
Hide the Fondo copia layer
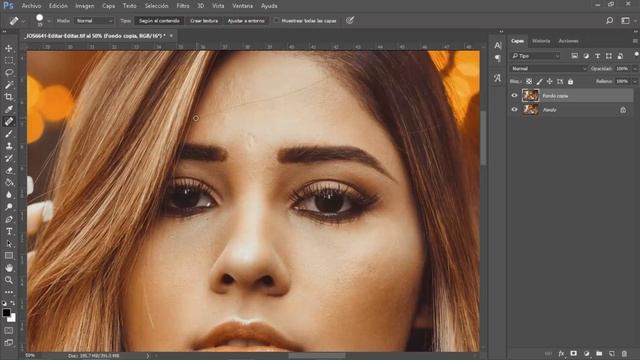514,96
